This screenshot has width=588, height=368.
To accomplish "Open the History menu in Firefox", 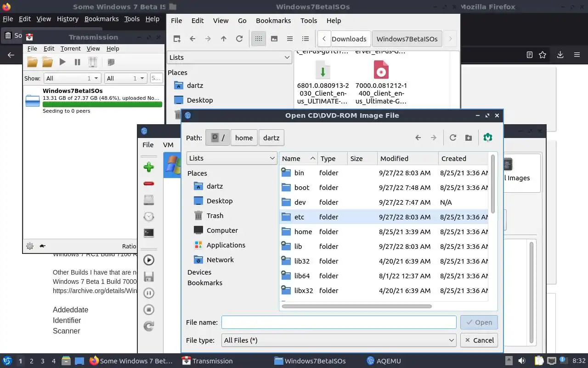I will coord(68,19).
